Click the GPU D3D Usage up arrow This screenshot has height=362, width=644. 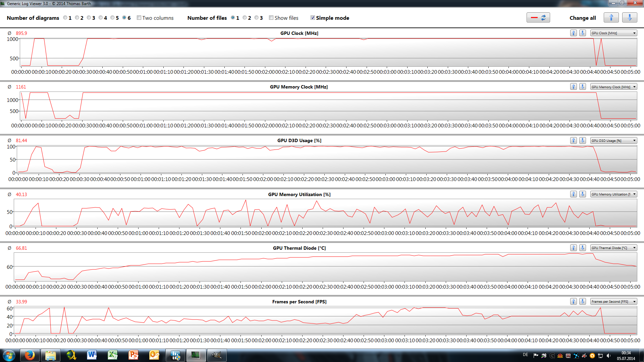pyautogui.click(x=573, y=140)
